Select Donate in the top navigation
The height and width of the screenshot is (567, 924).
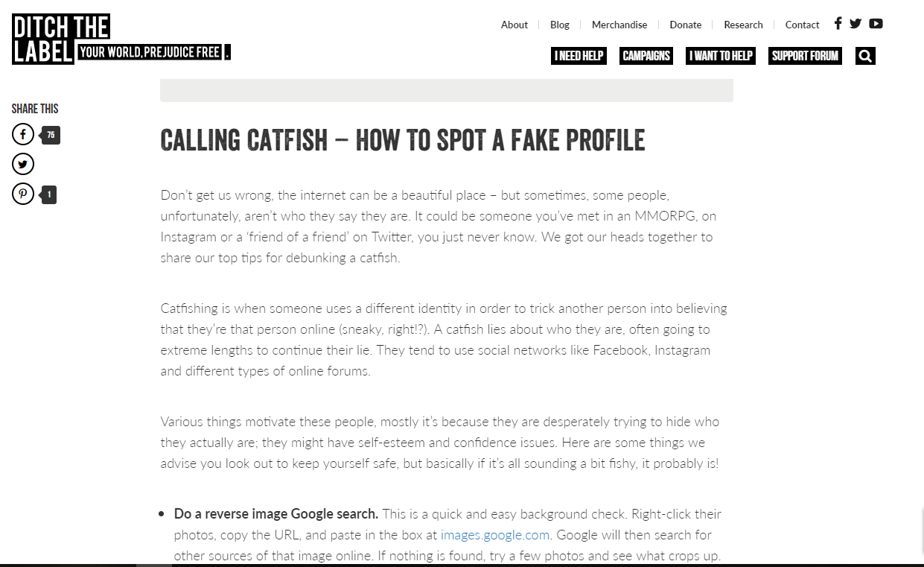click(686, 25)
